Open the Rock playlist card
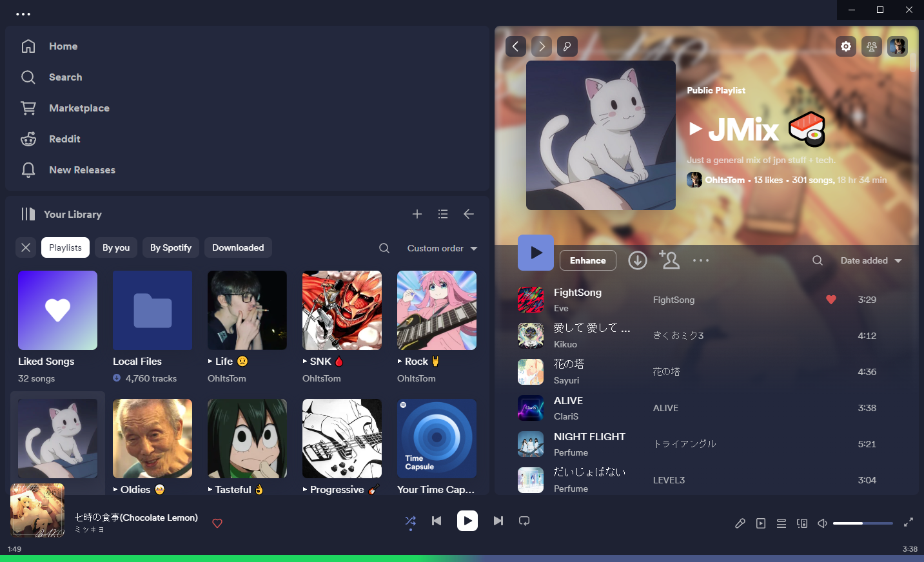924x562 pixels. pos(437,327)
